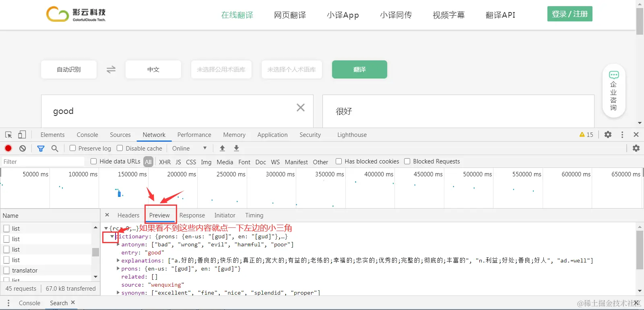Click the page vertical scrollbar

click(x=640, y=21)
